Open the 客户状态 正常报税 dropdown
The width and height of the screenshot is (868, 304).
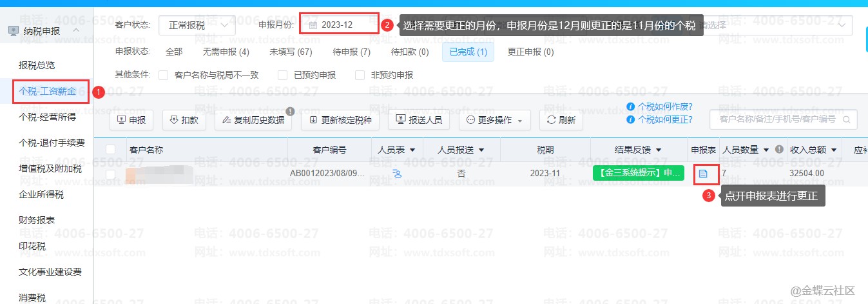[x=197, y=25]
